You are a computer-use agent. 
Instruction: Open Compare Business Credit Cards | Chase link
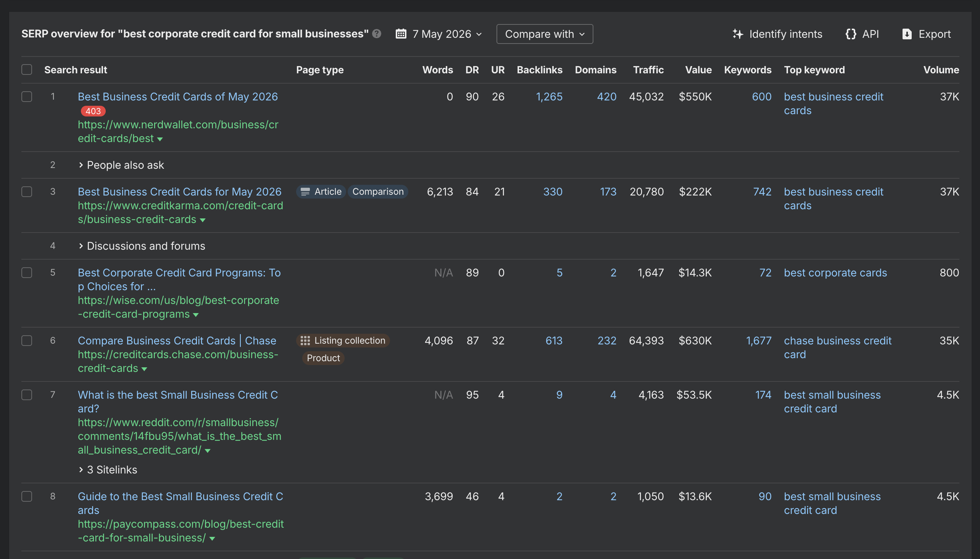[177, 341]
